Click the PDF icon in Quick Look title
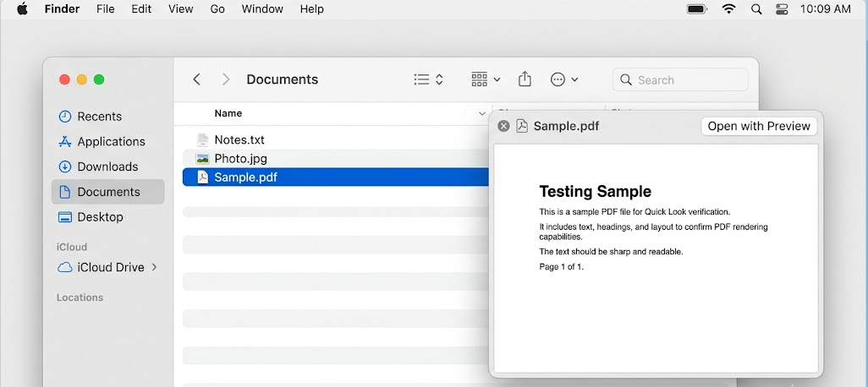 tap(522, 126)
